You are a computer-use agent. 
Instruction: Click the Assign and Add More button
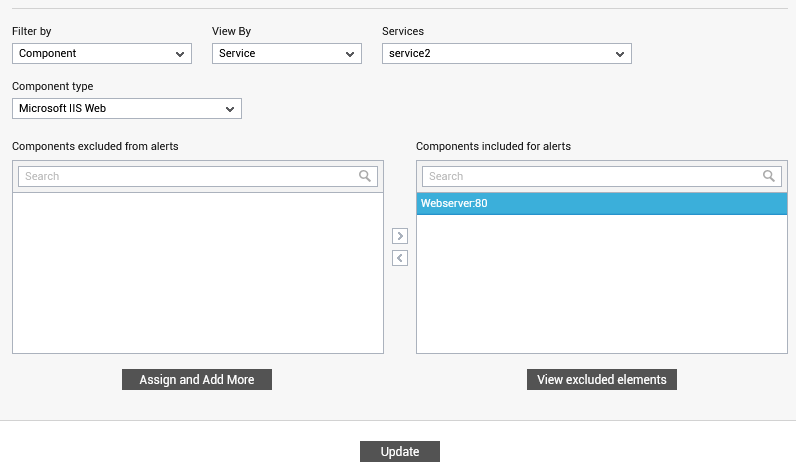coord(197,380)
